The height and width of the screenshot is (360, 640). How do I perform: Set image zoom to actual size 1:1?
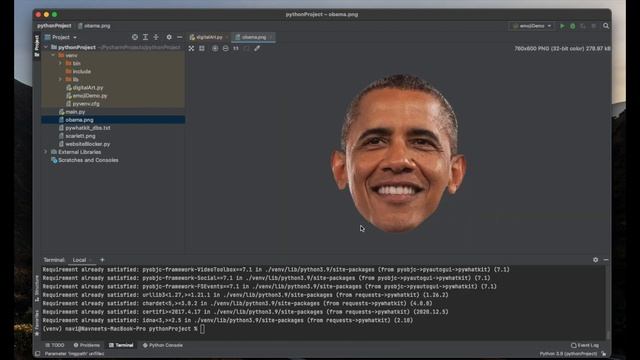(236, 48)
